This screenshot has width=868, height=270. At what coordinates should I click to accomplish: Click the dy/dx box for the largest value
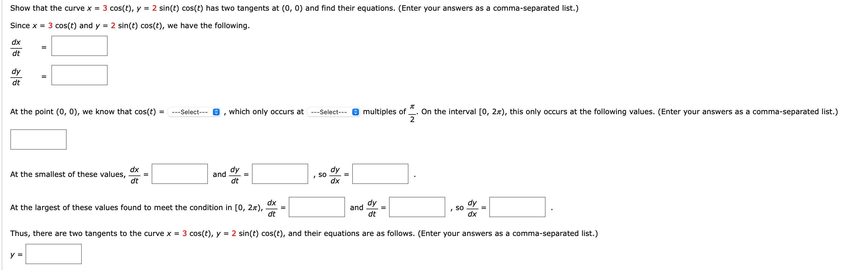[x=517, y=208]
